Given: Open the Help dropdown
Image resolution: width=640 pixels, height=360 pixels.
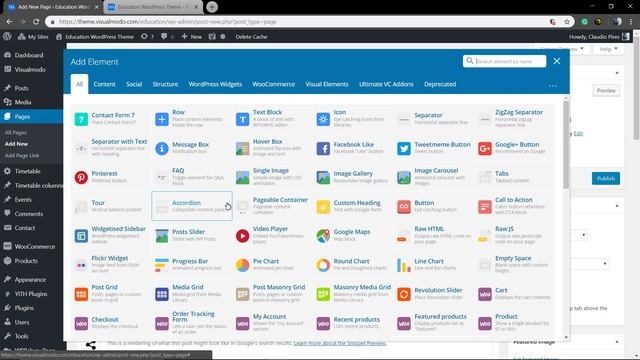Looking at the screenshot, I should [608, 49].
